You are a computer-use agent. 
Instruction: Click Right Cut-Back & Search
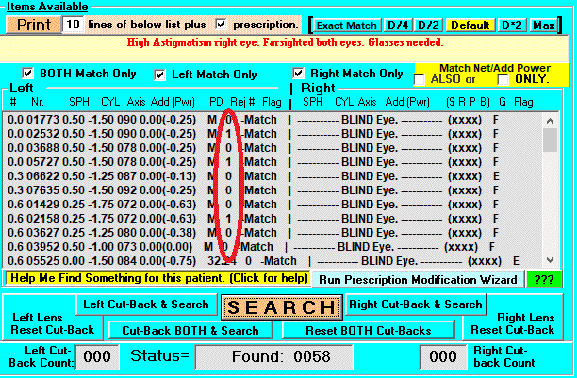coord(415,304)
